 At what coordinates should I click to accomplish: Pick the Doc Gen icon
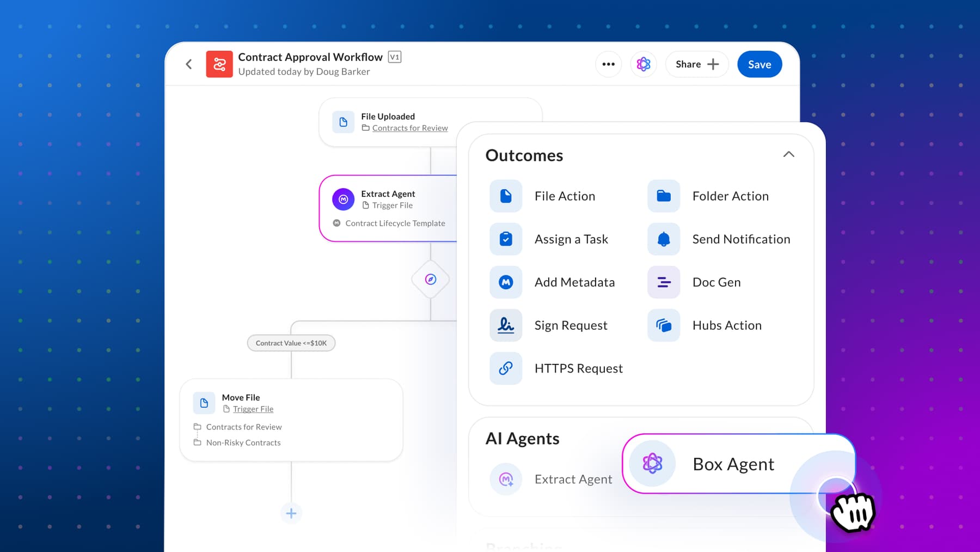tap(664, 282)
